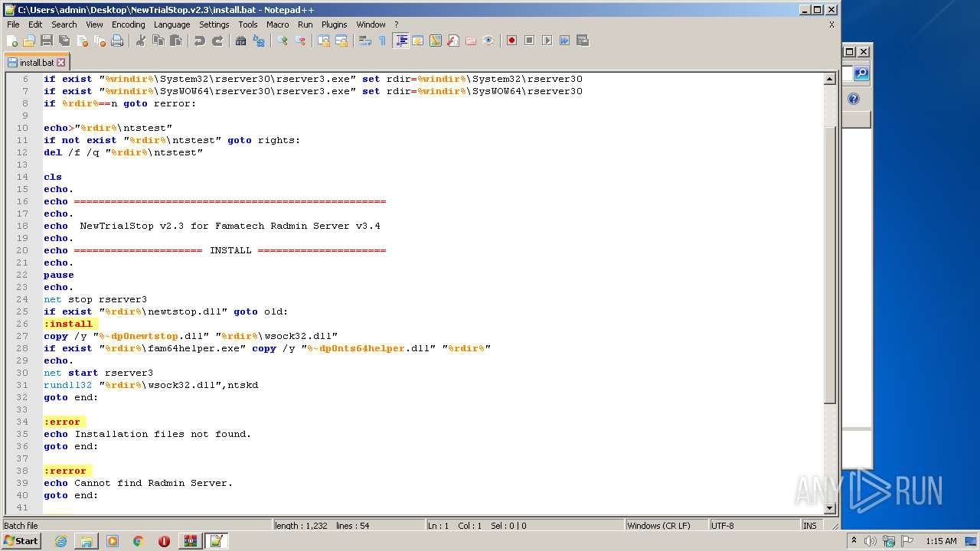Open the File menu
The image size is (980, 551).
13,24
